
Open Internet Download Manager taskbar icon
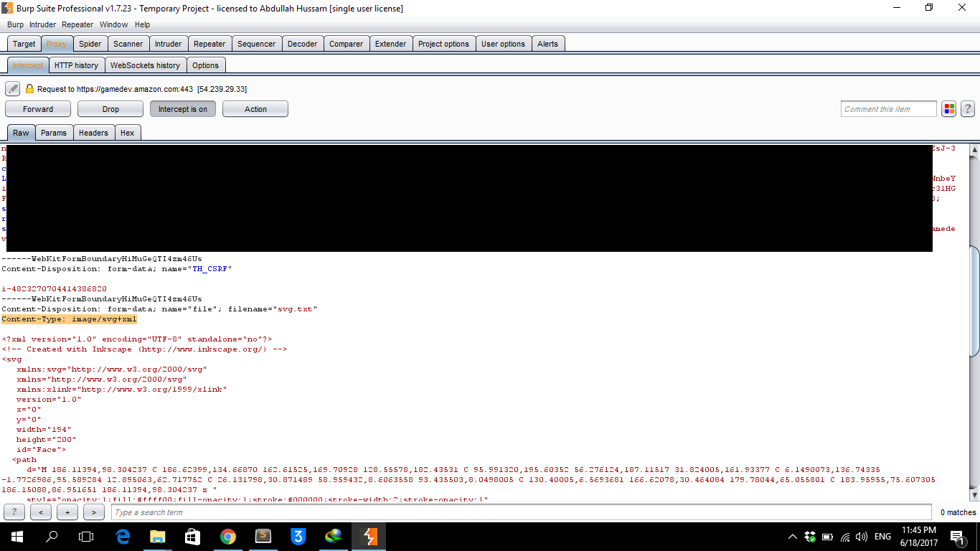[334, 537]
